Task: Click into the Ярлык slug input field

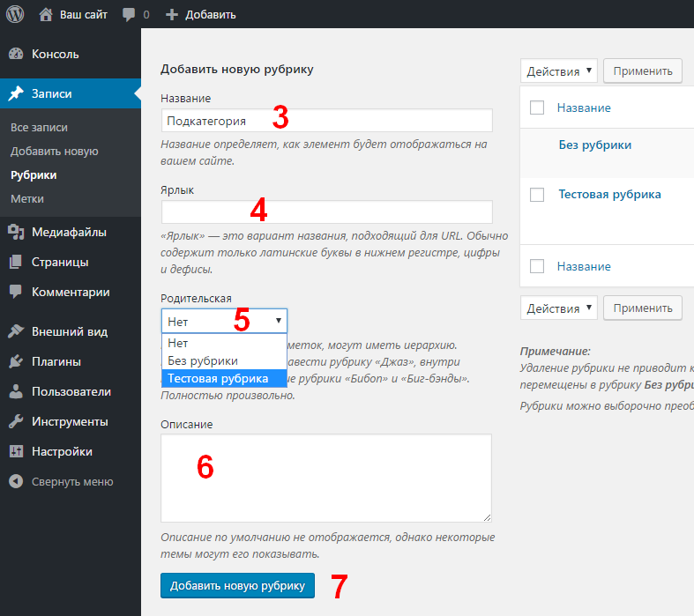Action: 327,212
